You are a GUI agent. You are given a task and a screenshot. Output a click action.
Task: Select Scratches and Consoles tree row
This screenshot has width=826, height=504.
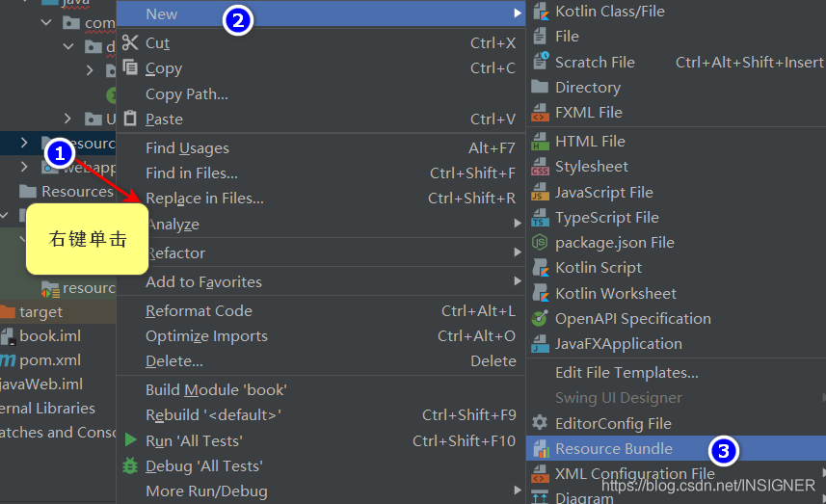[58, 433]
